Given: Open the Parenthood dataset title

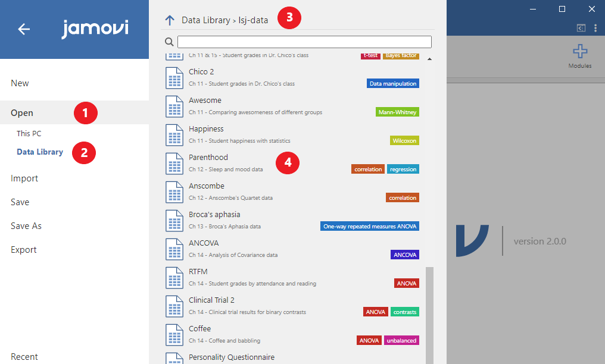Looking at the screenshot, I should (x=208, y=157).
